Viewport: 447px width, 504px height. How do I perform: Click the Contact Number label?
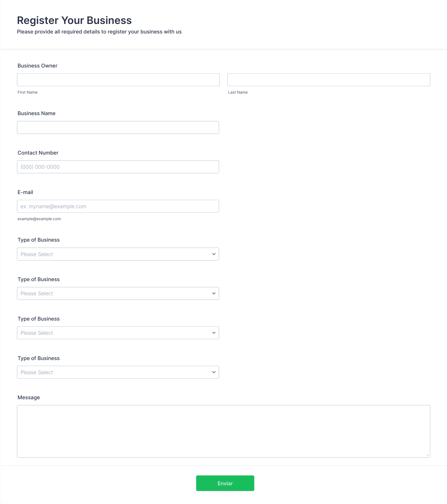pyautogui.click(x=38, y=153)
